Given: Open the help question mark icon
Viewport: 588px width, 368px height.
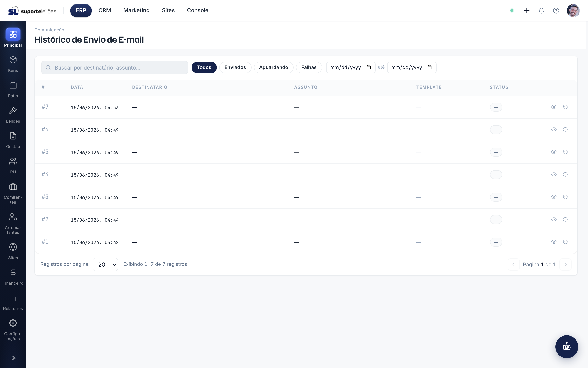Looking at the screenshot, I should coord(556,10).
